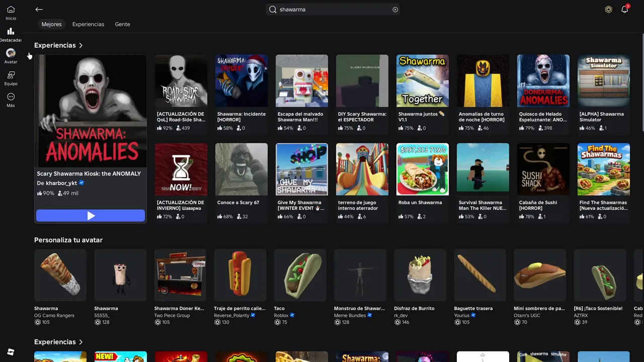Open the Equipo icon in sidebar
Image resolution: width=644 pixels, height=362 pixels.
pyautogui.click(x=11, y=75)
